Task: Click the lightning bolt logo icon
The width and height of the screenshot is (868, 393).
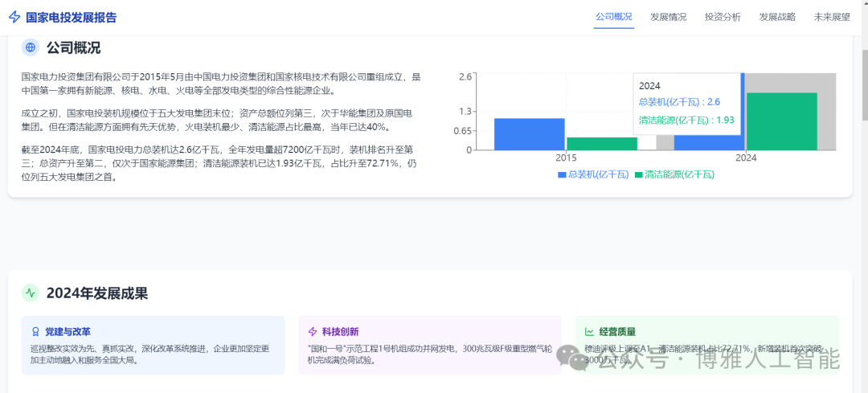Action: point(15,17)
